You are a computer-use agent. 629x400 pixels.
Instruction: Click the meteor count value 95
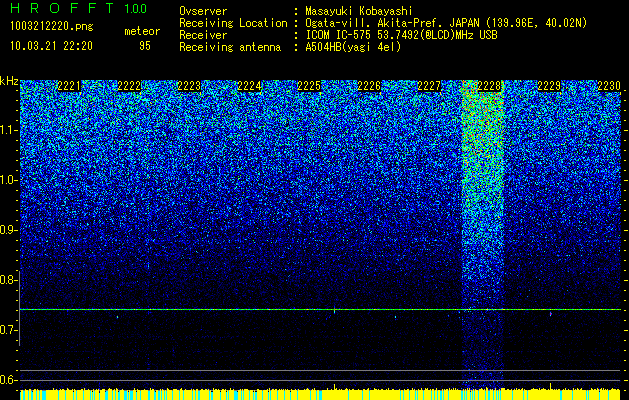pos(145,46)
